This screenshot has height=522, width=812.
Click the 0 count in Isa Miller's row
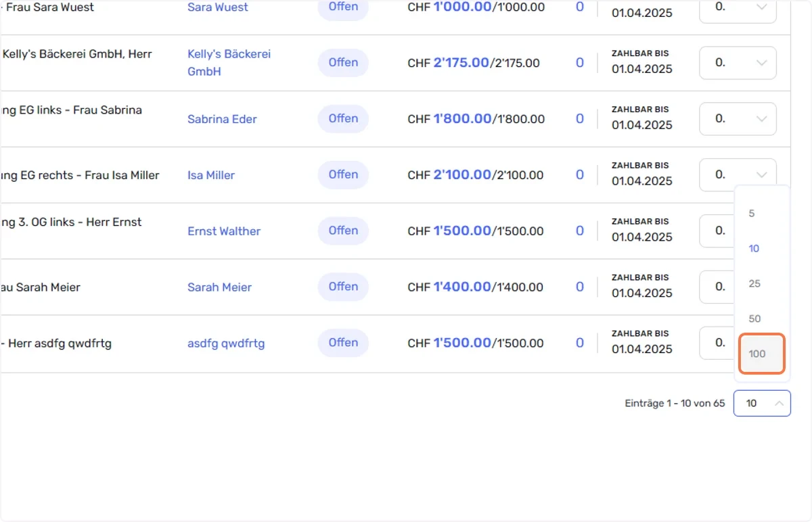(580, 175)
